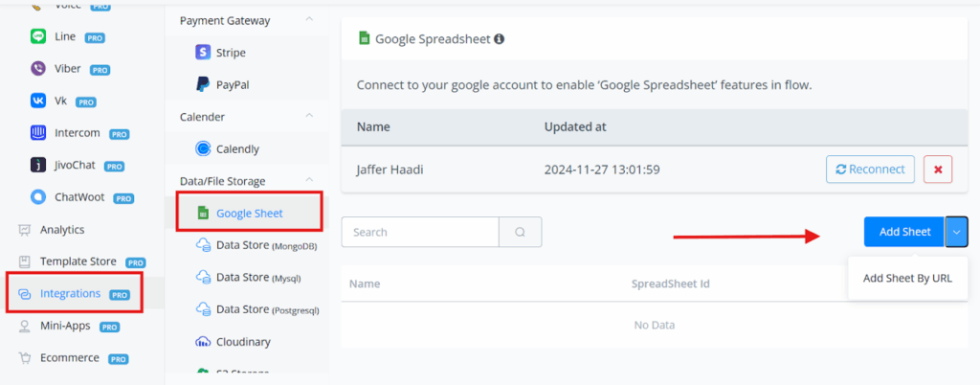Click the info icon beside Google Spreadsheet
The height and width of the screenshot is (385, 980).
click(499, 40)
